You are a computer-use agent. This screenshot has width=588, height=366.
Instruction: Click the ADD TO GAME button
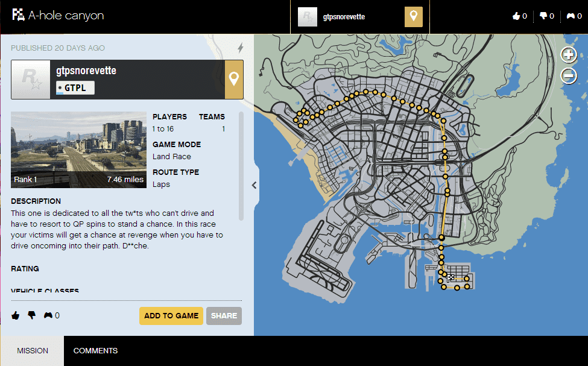click(x=171, y=316)
